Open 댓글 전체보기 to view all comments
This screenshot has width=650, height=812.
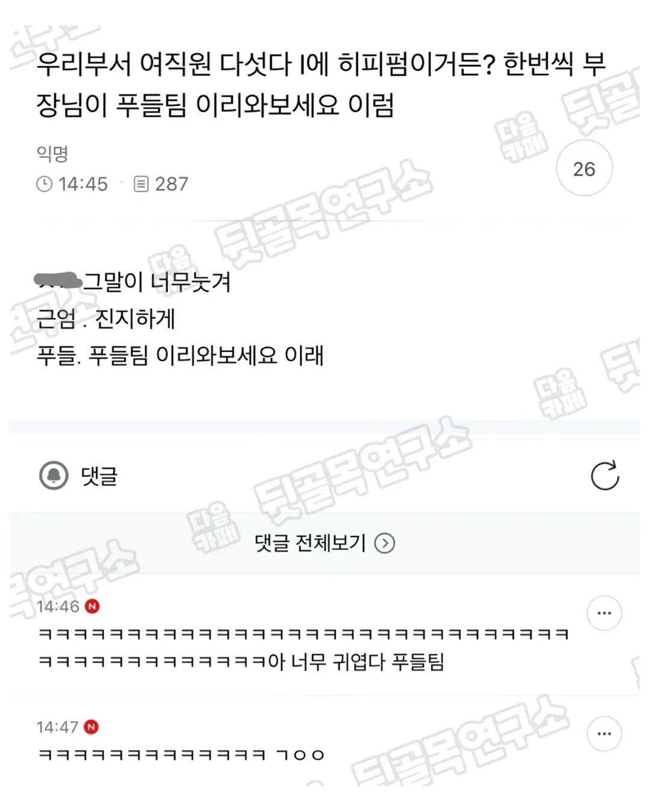(324, 543)
